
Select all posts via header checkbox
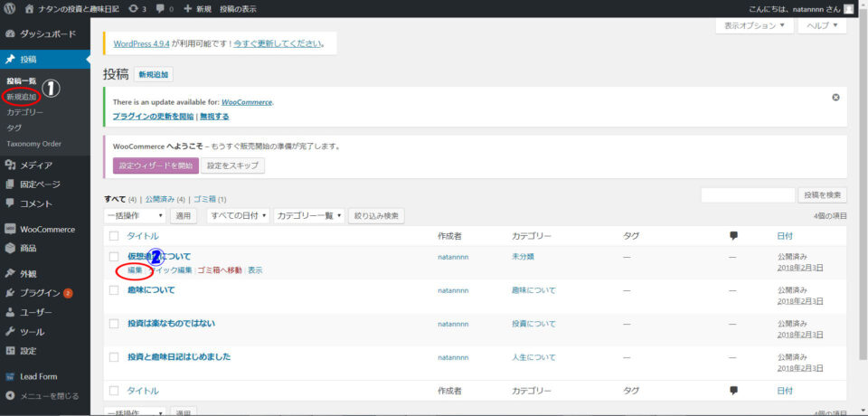pos(114,236)
